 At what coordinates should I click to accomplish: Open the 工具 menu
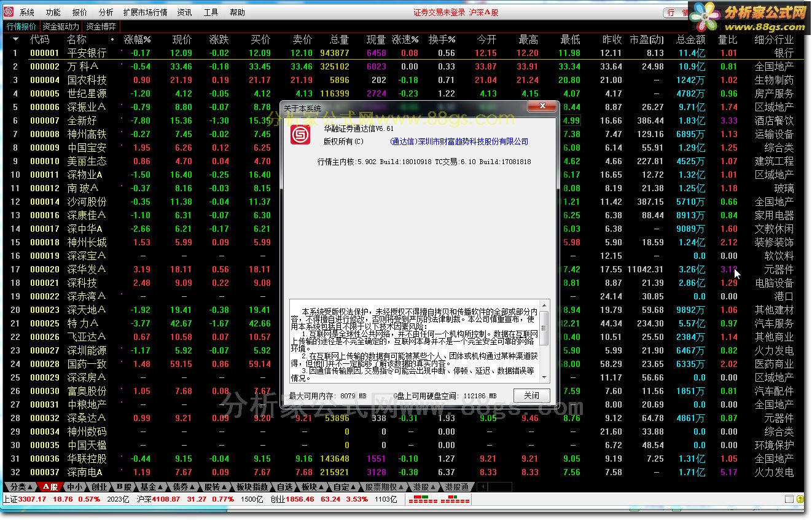(211, 12)
